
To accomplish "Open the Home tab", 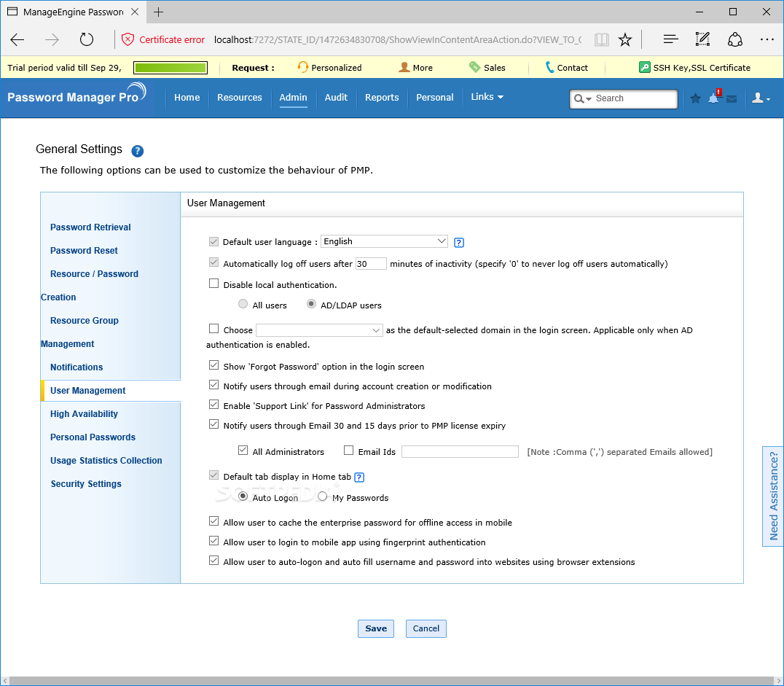I will pyautogui.click(x=187, y=98).
